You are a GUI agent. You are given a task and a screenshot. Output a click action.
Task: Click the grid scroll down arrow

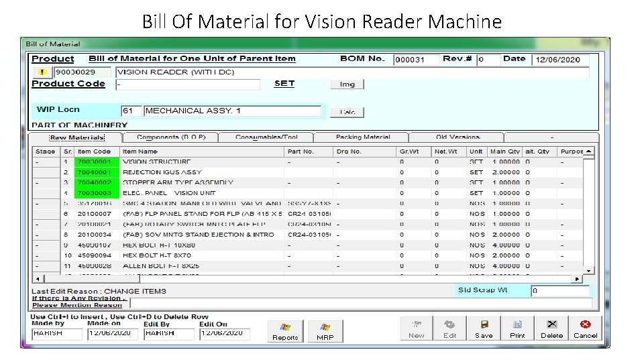click(588, 271)
